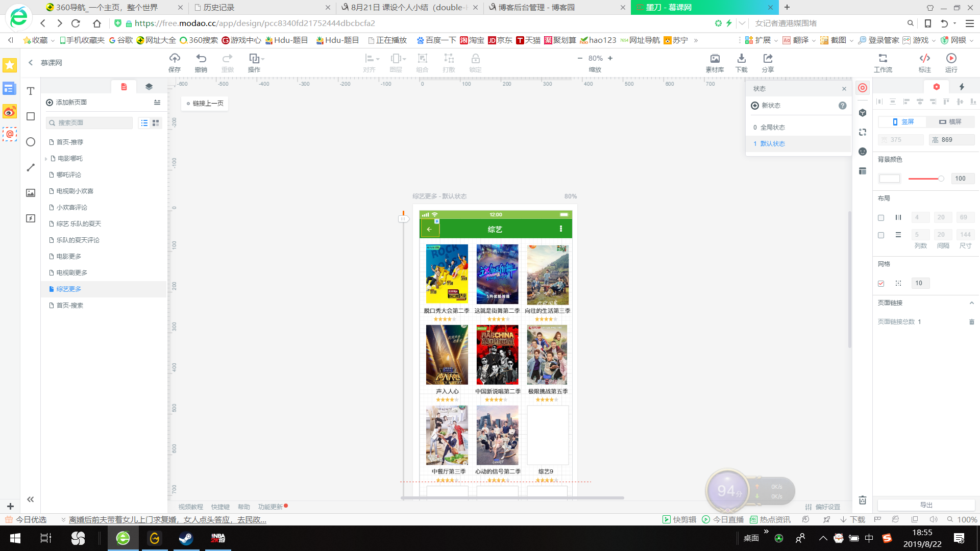Select the Text tool icon
Viewport: 980px width, 551px height.
[x=31, y=91]
